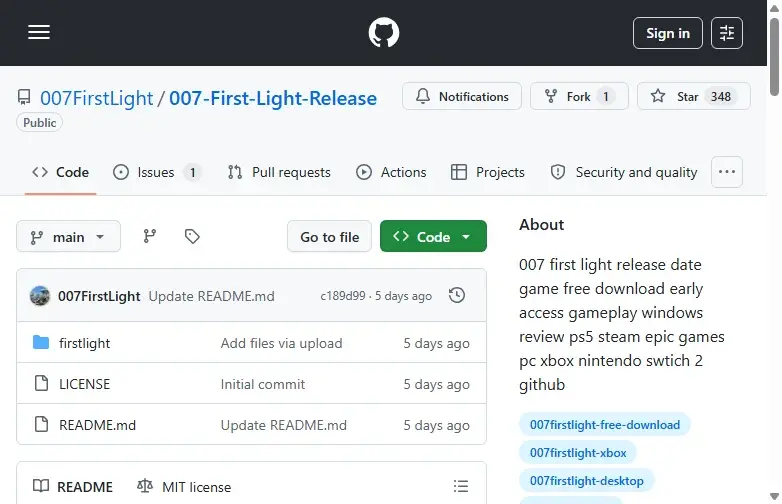
Task: Click the LICENSE file icon
Action: click(x=41, y=383)
